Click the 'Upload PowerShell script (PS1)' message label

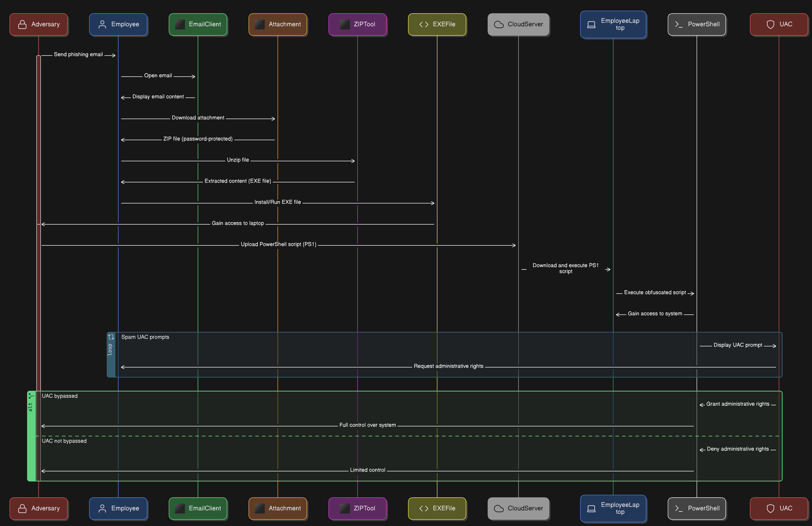(x=278, y=244)
